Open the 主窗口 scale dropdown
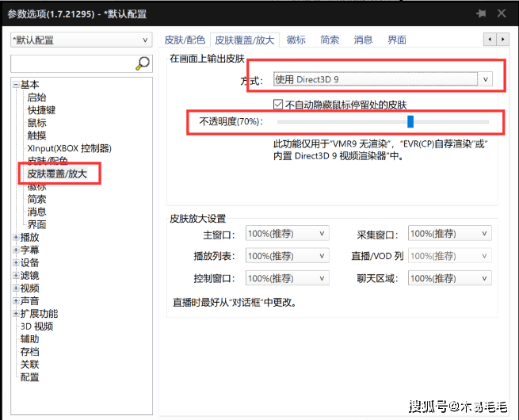This screenshot has width=519, height=420. click(x=287, y=234)
